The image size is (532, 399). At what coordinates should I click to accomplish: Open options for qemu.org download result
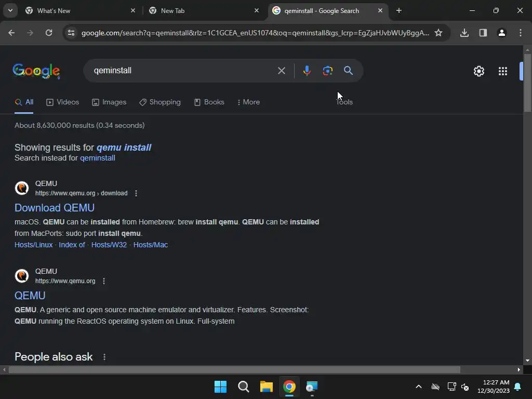coord(136,193)
